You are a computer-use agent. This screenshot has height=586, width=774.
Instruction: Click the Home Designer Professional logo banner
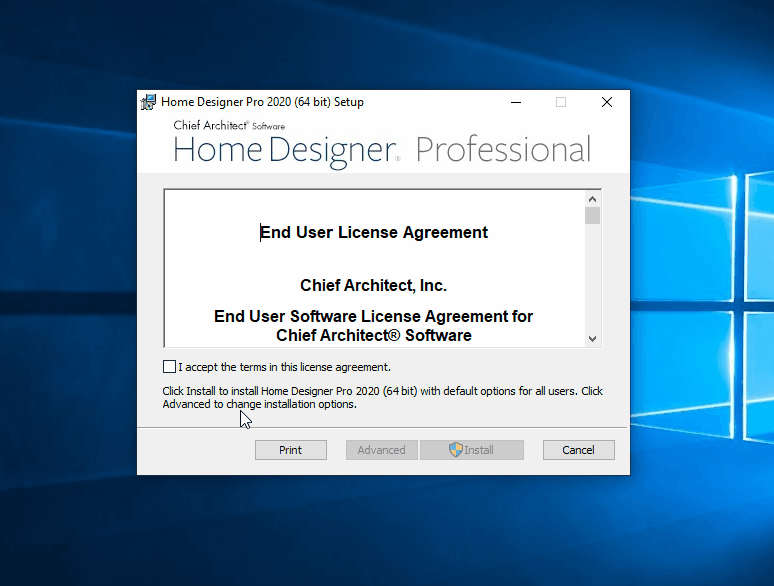382,144
